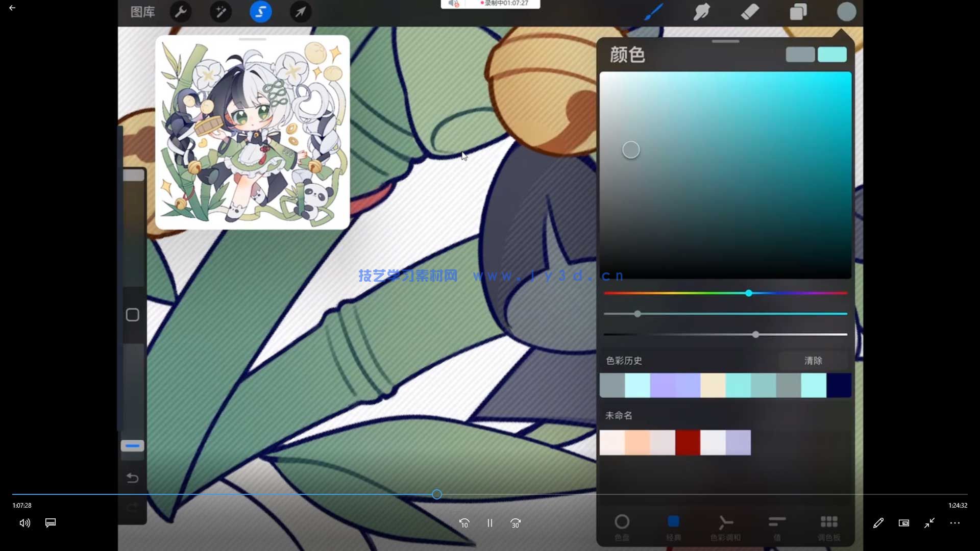Select the Eraser tool

750,12
